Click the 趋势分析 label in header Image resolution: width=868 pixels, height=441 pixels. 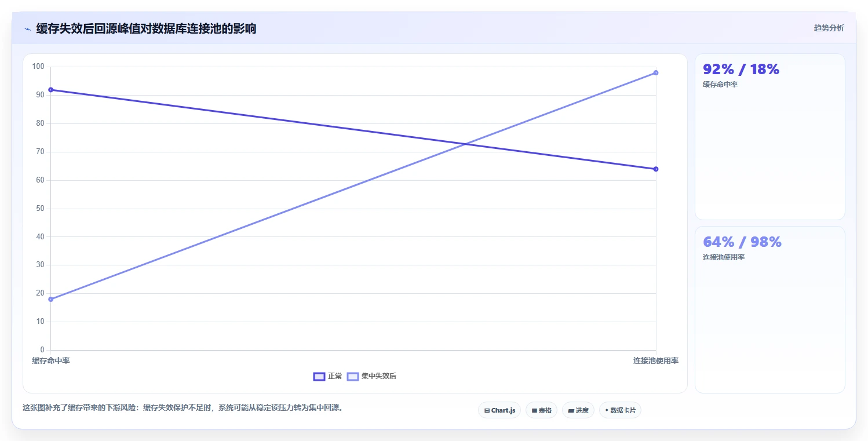(829, 28)
